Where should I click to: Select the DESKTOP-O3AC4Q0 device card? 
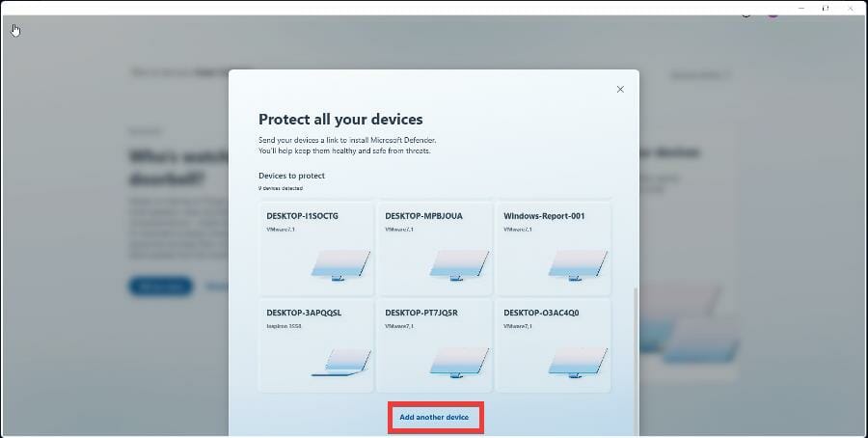coord(553,345)
